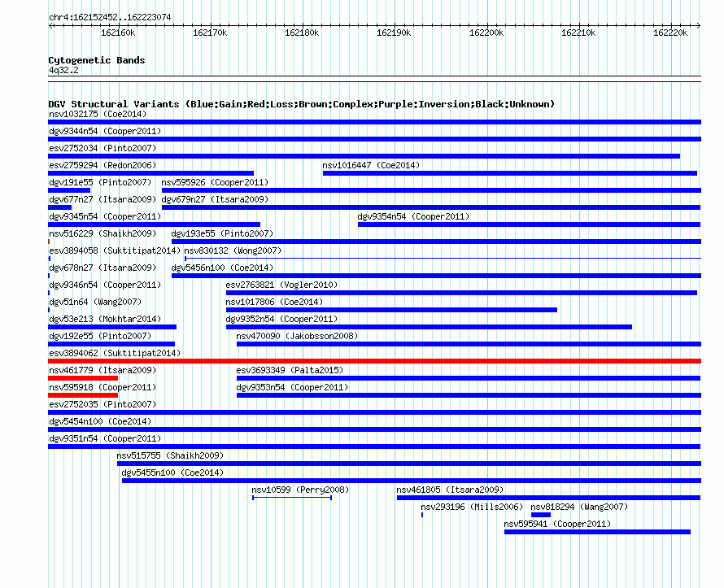Open dgv9352n54 (Cooper2011) label

tap(281, 319)
